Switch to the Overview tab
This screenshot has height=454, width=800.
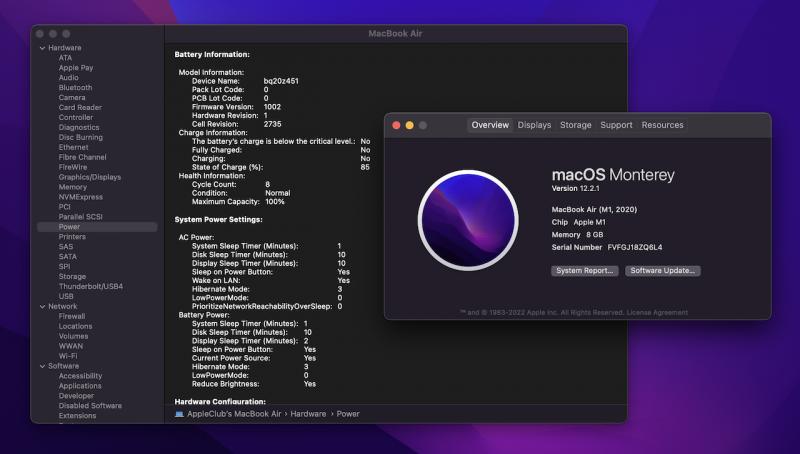pos(490,125)
